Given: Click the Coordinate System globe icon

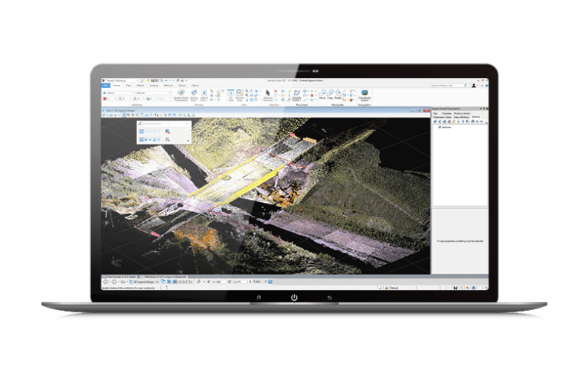Looking at the screenshot, I should click(364, 94).
